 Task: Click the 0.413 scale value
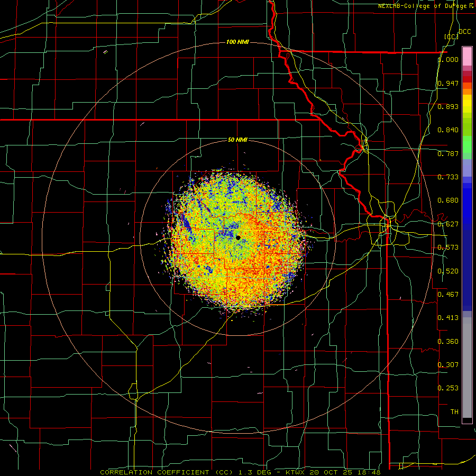click(x=448, y=318)
